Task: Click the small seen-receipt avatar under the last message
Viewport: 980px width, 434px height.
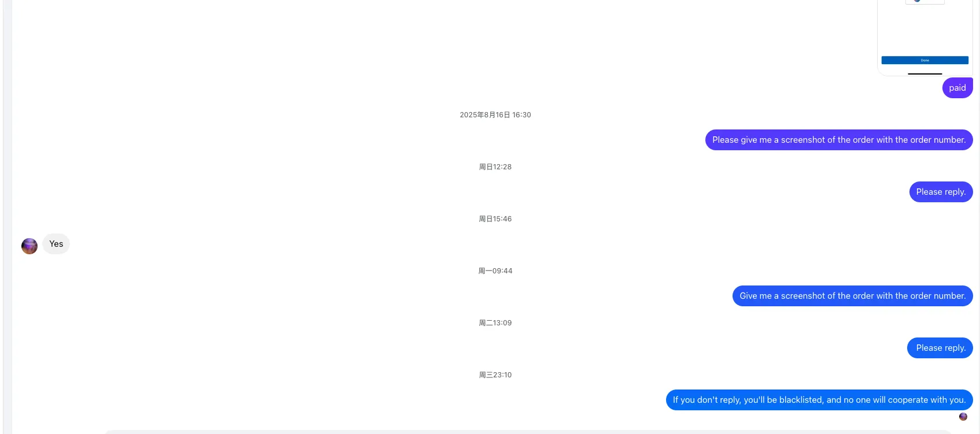Action: (x=963, y=417)
